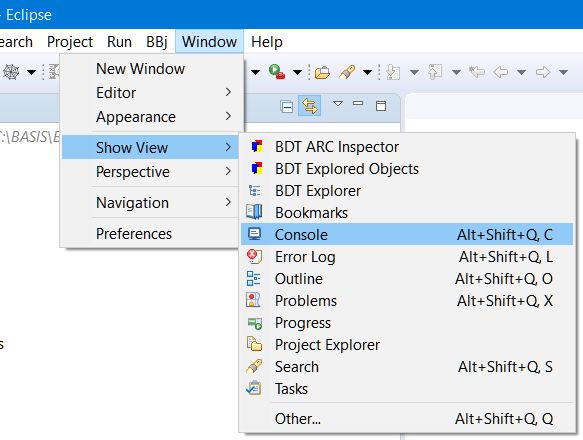Click the Collapse All icon

[287, 107]
